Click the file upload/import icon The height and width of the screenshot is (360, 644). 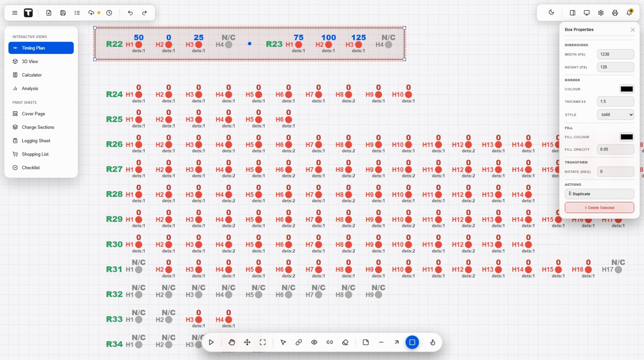(49, 13)
